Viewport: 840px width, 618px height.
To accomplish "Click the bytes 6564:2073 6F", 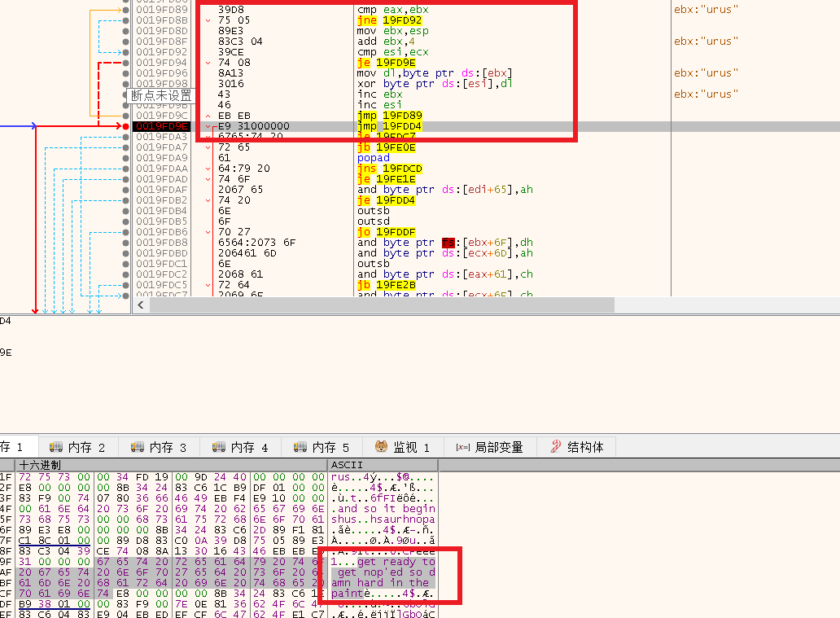I will (256, 243).
